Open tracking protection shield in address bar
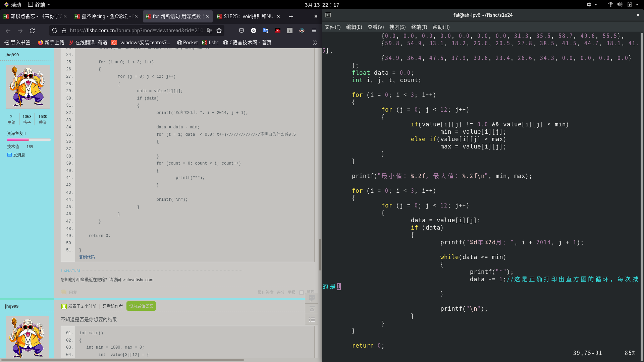This screenshot has width=644, height=362. 55,31
